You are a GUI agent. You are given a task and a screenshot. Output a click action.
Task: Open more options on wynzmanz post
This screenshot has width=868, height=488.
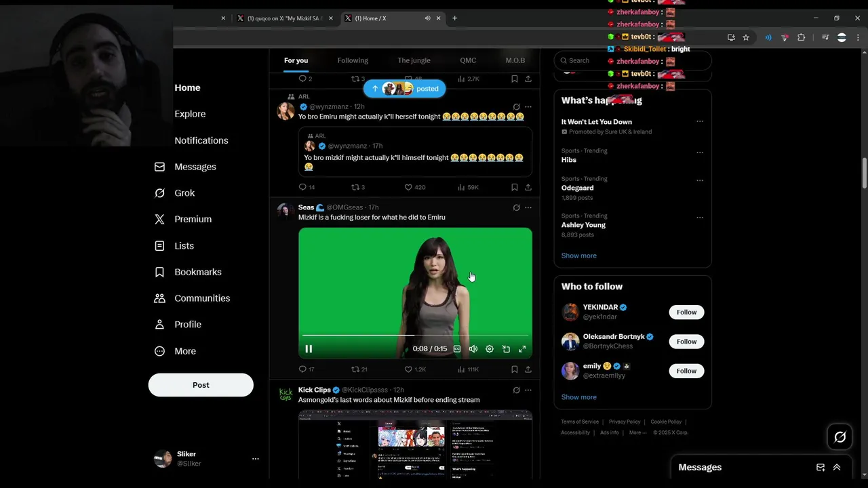point(528,106)
